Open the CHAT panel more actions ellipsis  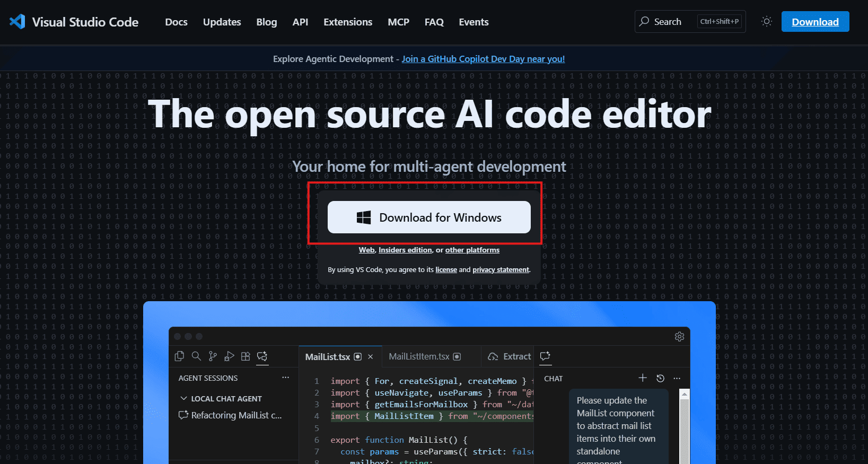(677, 378)
